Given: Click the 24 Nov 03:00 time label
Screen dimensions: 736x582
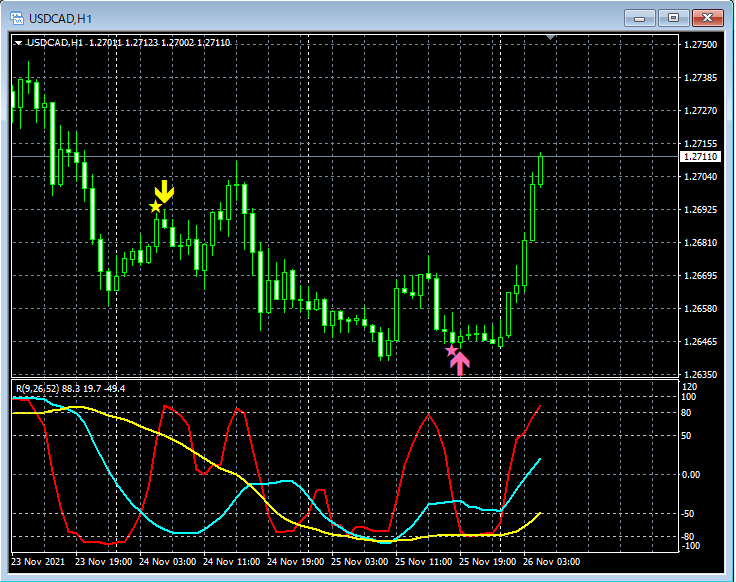Looking at the screenshot, I should [x=168, y=561].
